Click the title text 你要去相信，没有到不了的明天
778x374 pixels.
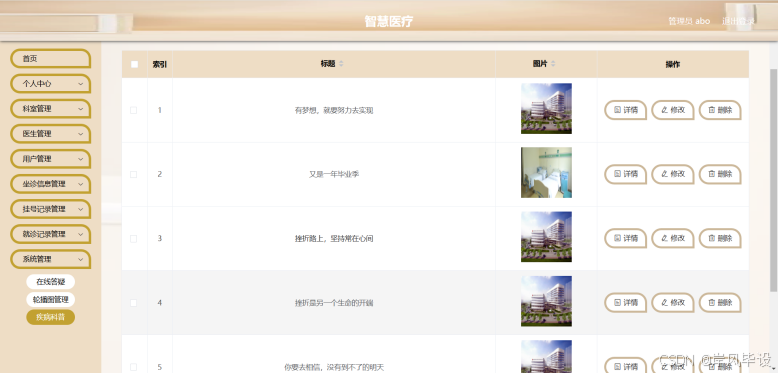tap(334, 367)
